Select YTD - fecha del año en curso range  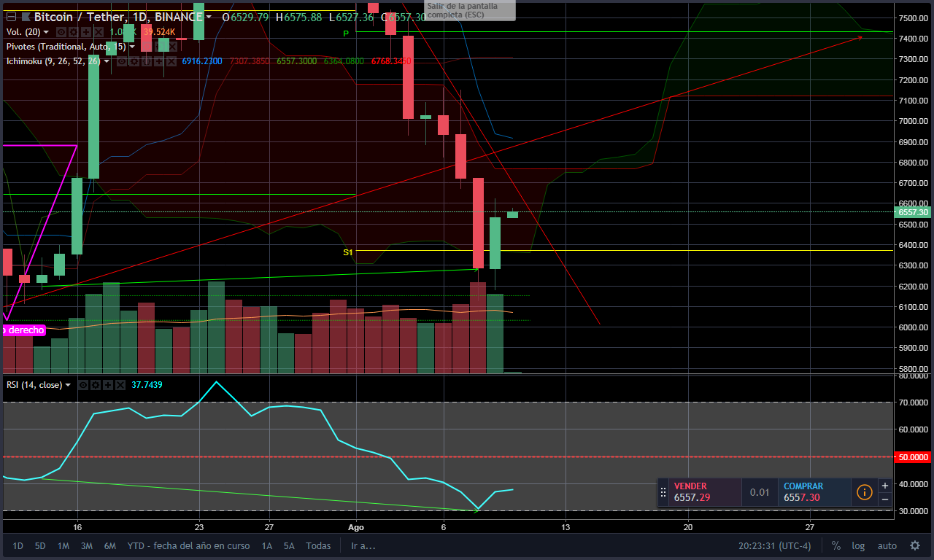pos(188,545)
